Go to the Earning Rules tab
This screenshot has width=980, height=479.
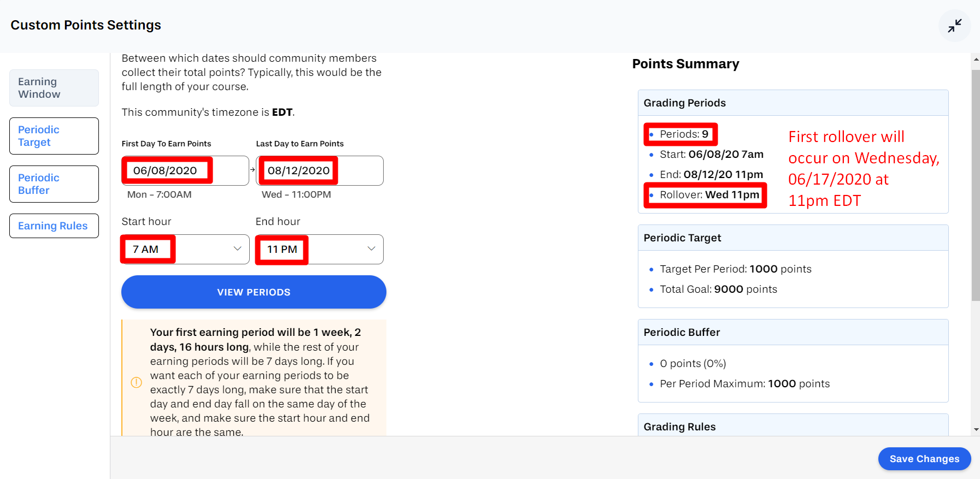54,226
